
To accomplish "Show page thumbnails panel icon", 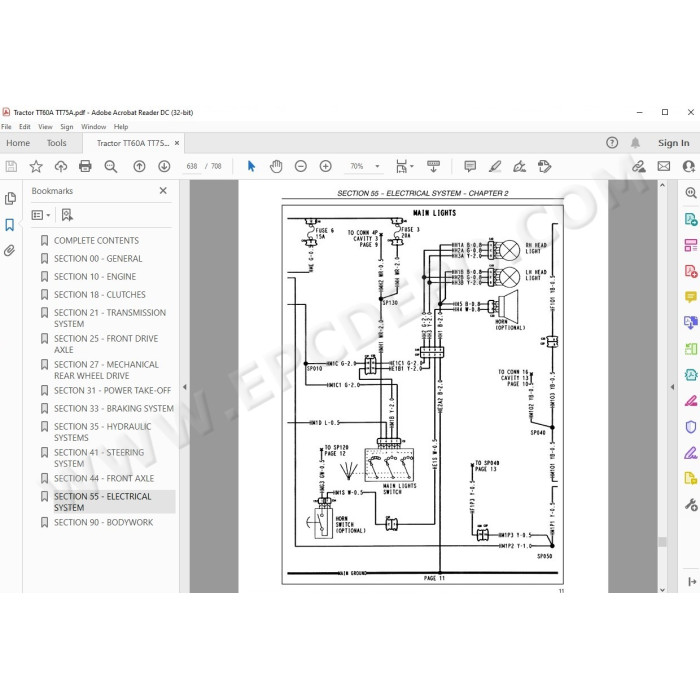I will point(10,198).
